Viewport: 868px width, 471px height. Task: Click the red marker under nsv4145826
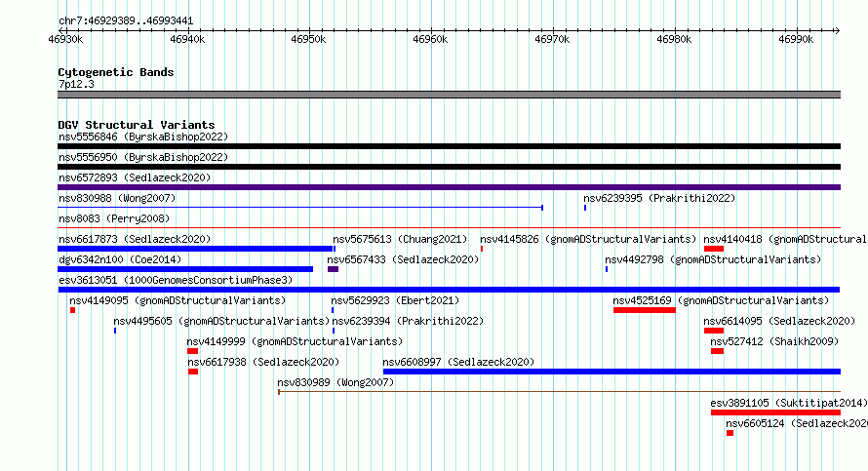tap(482, 249)
